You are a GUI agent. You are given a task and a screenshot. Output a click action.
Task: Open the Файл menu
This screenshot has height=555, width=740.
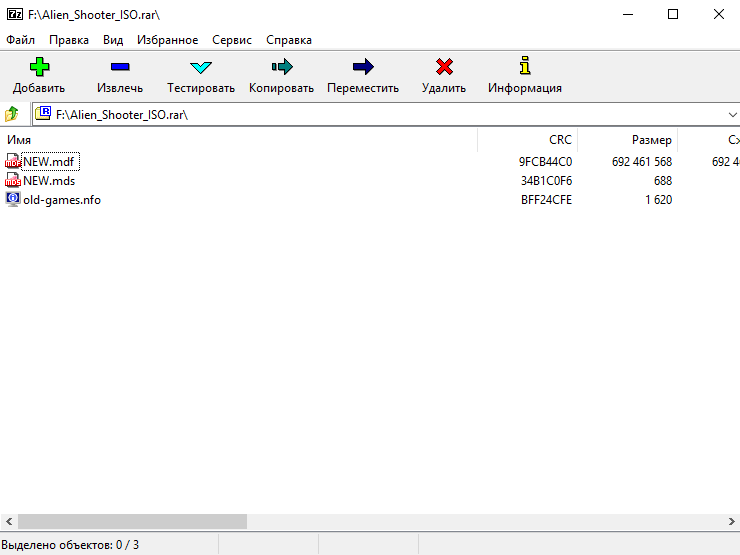20,40
